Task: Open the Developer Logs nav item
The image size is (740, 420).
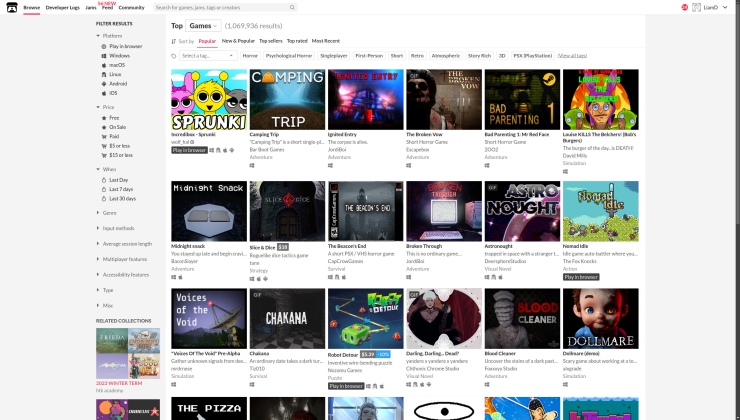Action: 63,7
